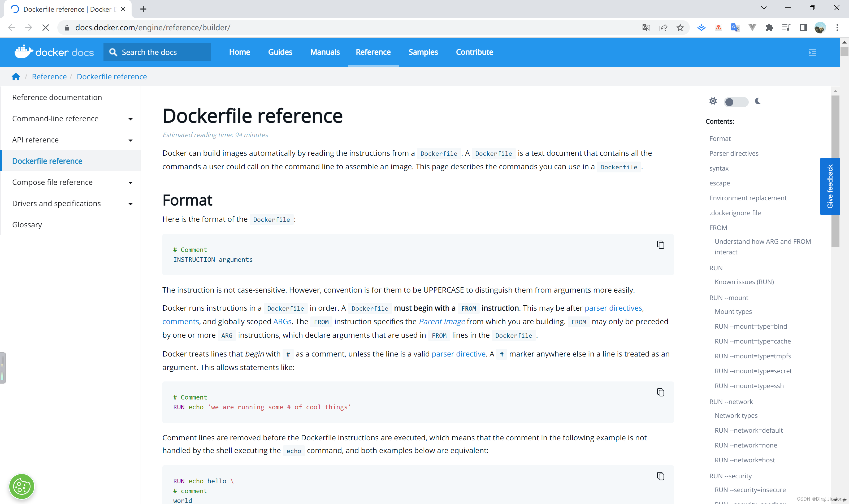The image size is (849, 504).
Task: View site security lock info
Action: click(67, 28)
